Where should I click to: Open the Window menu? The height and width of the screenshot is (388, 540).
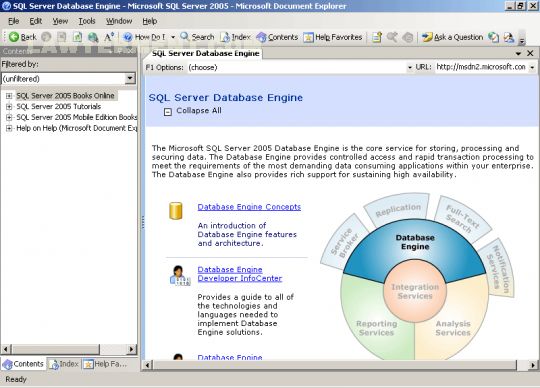(119, 21)
